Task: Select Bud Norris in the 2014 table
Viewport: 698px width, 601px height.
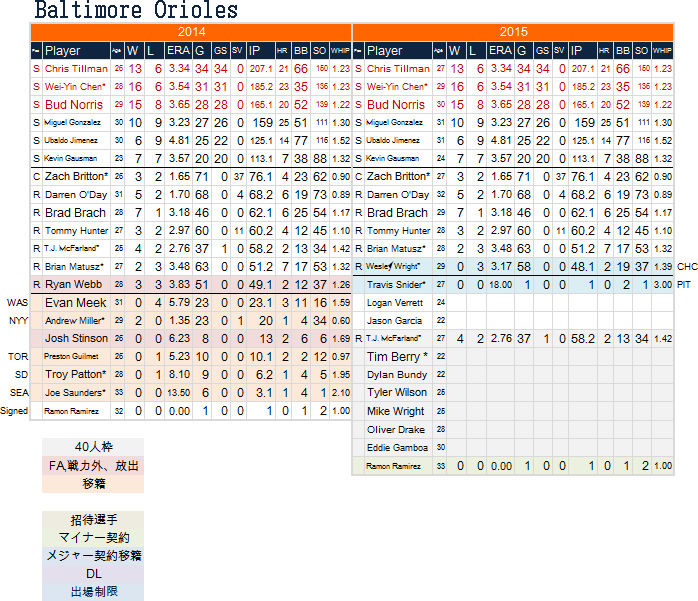Action: tap(74, 105)
